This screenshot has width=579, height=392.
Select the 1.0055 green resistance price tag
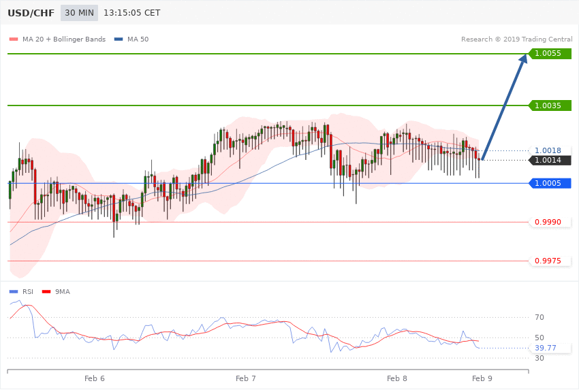(550, 54)
